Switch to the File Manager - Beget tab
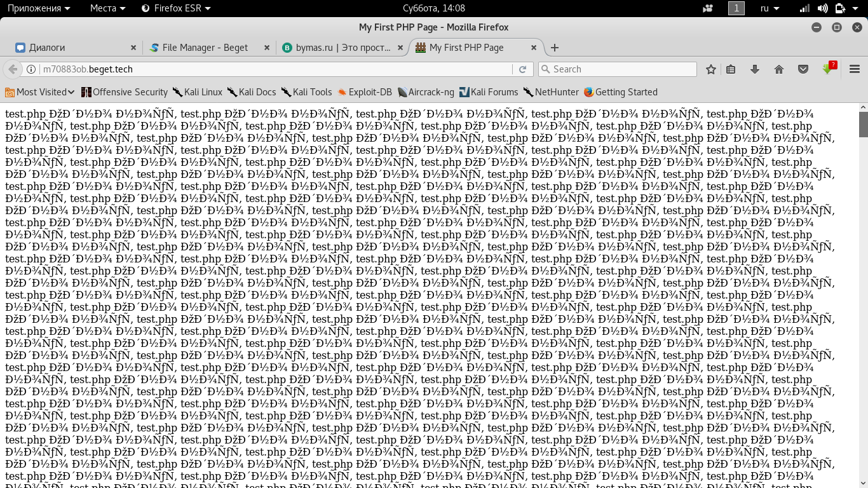868x488 pixels. click(205, 48)
